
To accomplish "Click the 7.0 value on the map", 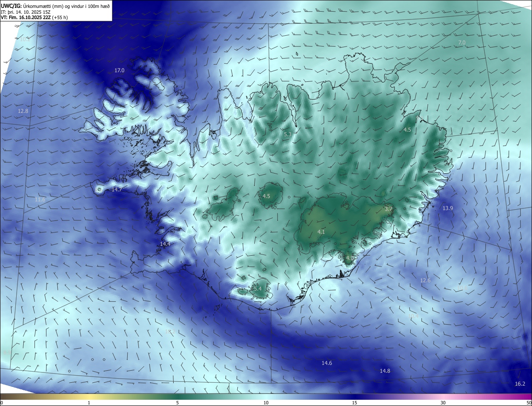I will point(462,43).
